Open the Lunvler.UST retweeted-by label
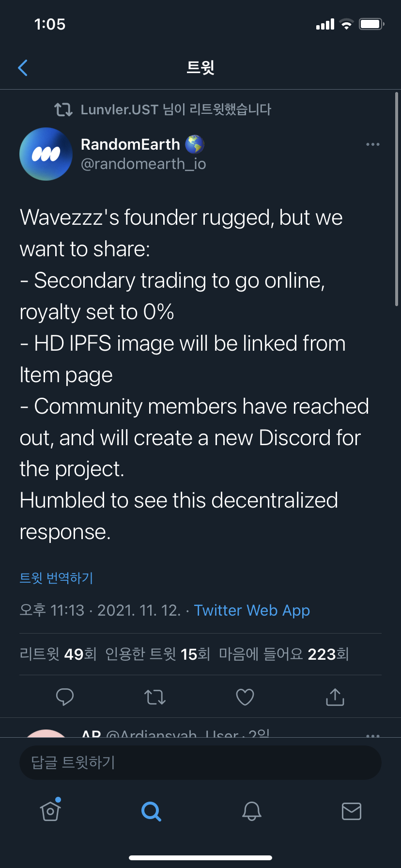Viewport: 401px width, 868px height. 175,109
